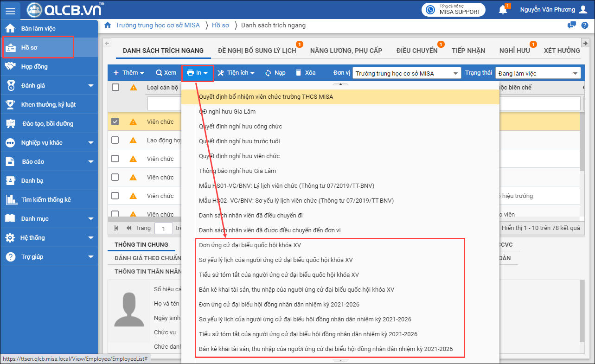Click the MISA SUPPORT phone button
595x364 pixels.
[453, 10]
